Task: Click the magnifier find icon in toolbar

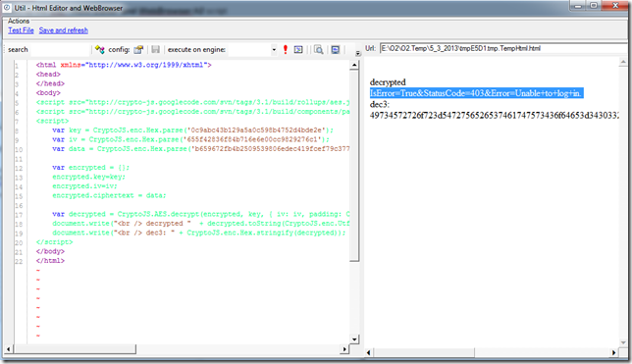Action: click(x=318, y=50)
